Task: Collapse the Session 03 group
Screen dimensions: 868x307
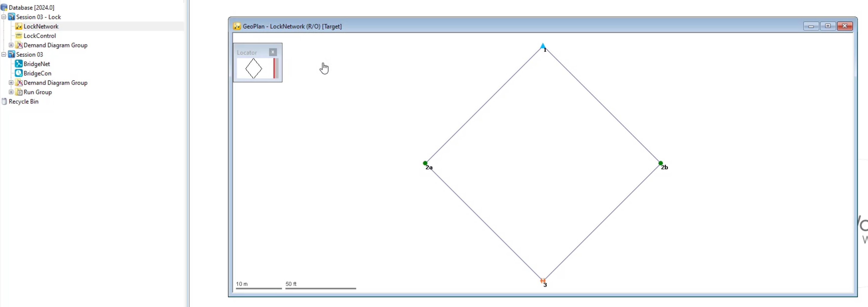Action: coord(4,55)
